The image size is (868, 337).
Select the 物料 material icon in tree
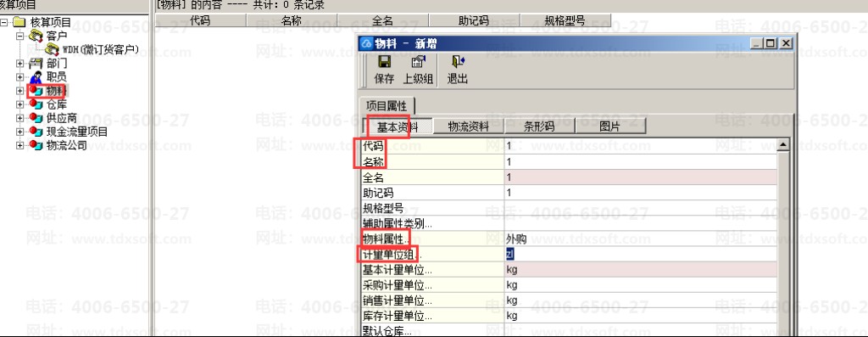36,90
